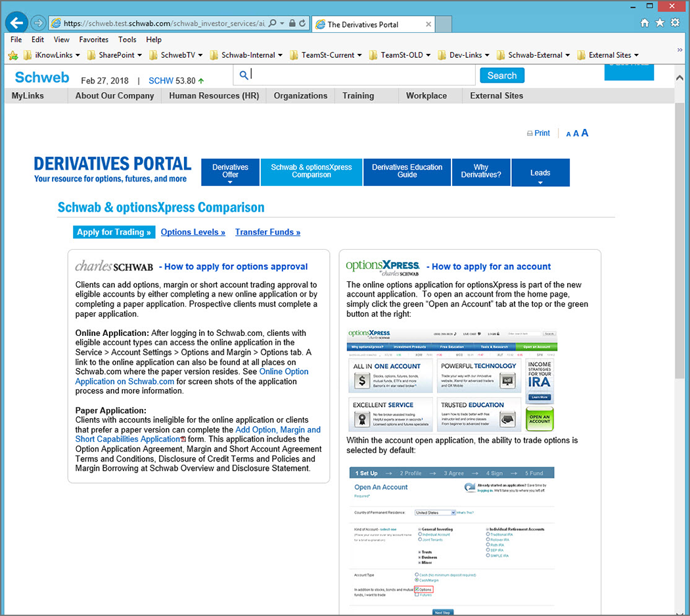The height and width of the screenshot is (616, 690).
Task: Click the page scrollbar up arrow
Action: pos(679,78)
